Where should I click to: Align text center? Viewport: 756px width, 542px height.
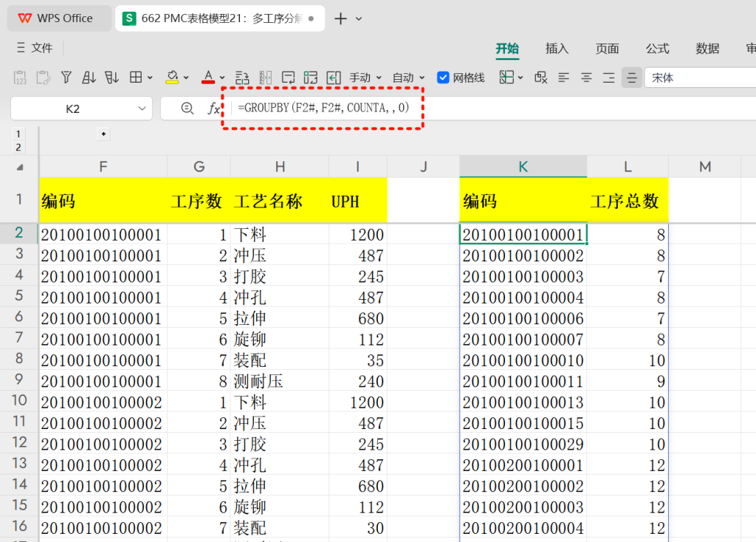click(586, 78)
